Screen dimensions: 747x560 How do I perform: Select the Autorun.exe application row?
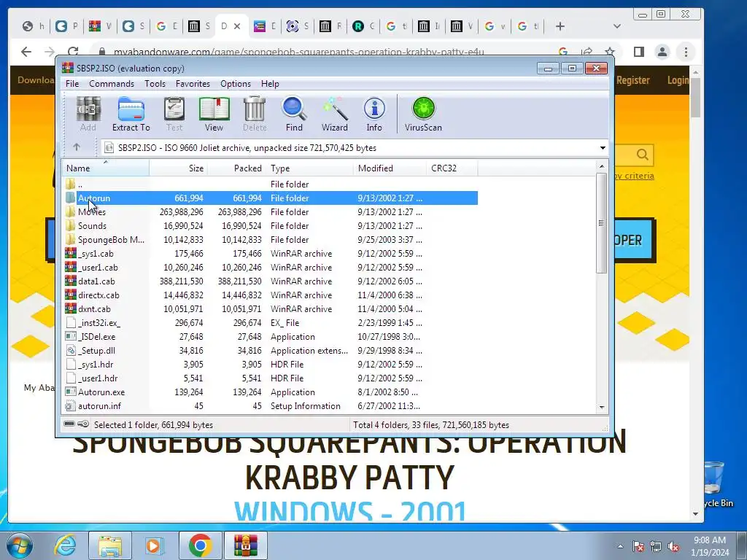pos(270,392)
